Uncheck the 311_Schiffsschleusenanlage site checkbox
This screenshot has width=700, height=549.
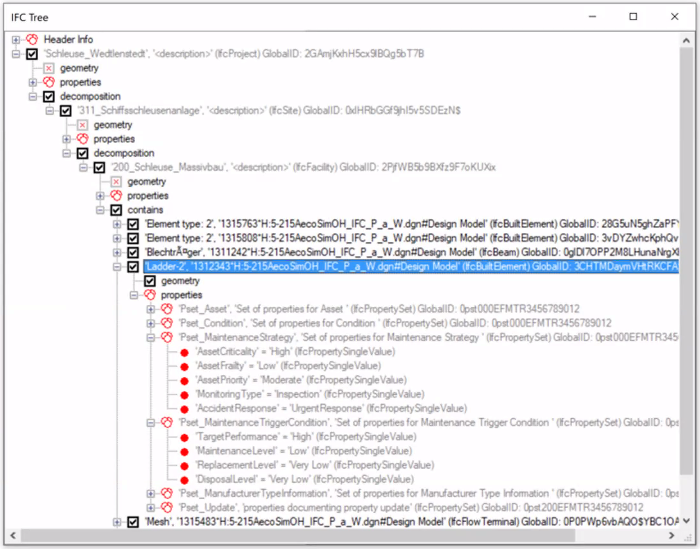[66, 110]
